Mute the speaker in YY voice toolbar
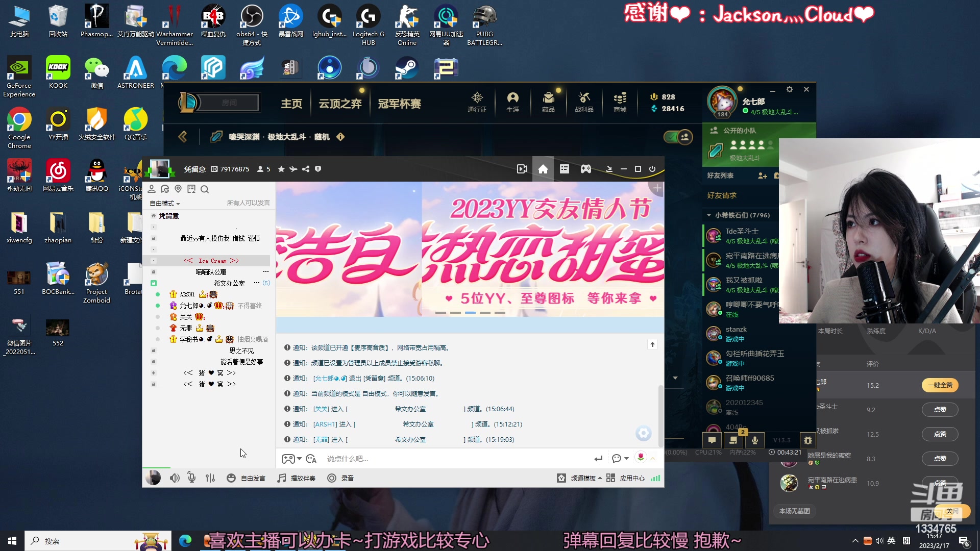980x551 pixels. tap(175, 478)
